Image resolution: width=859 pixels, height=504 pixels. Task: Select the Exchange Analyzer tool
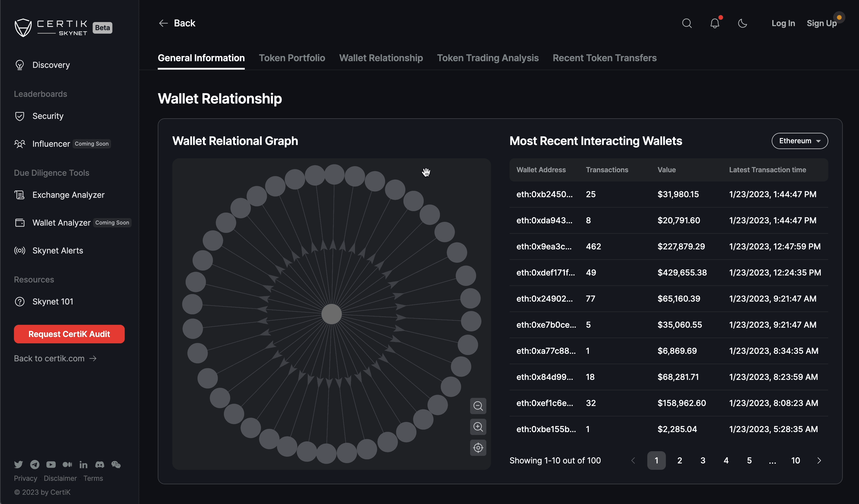tap(68, 195)
